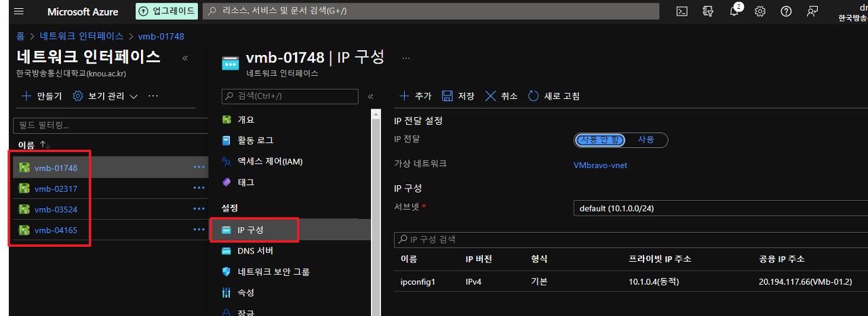868x316 pixels.
Task: Click the 공용 IP 주소 column header
Action: [x=782, y=260]
